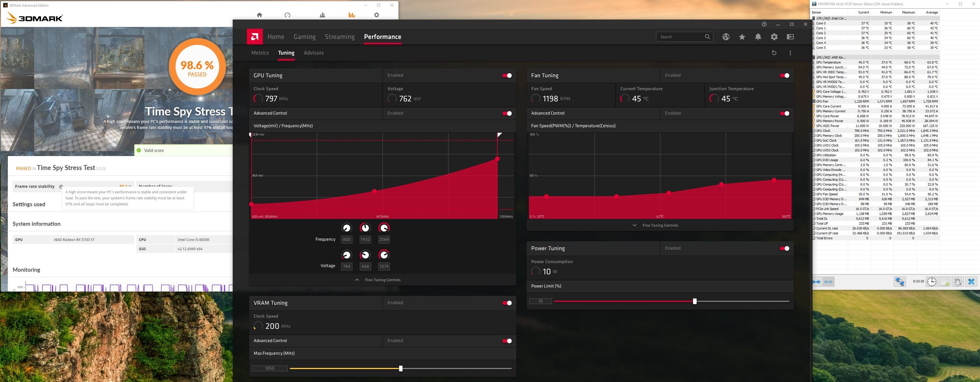Disable the Power Tuning toggle
This screenshot has width=980, height=382.
(x=785, y=248)
